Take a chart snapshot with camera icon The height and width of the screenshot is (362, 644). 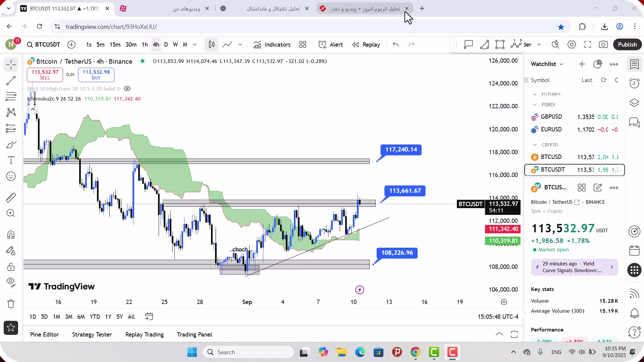[x=603, y=45]
